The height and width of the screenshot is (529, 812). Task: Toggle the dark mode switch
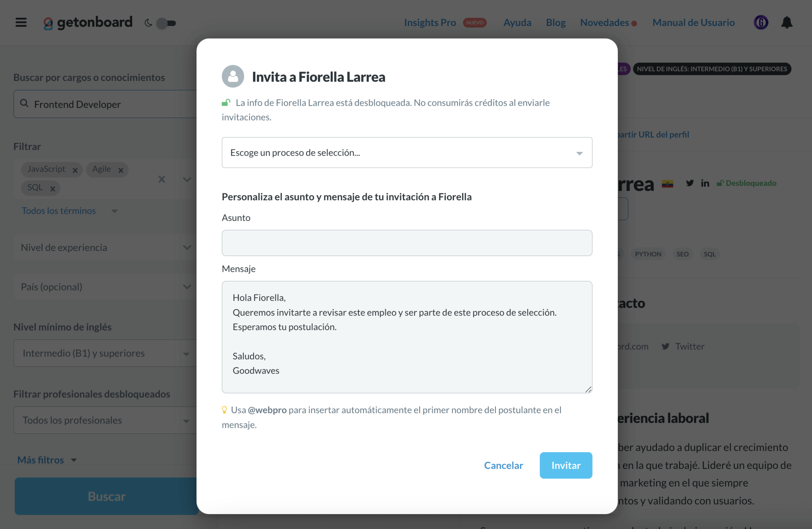coord(166,23)
